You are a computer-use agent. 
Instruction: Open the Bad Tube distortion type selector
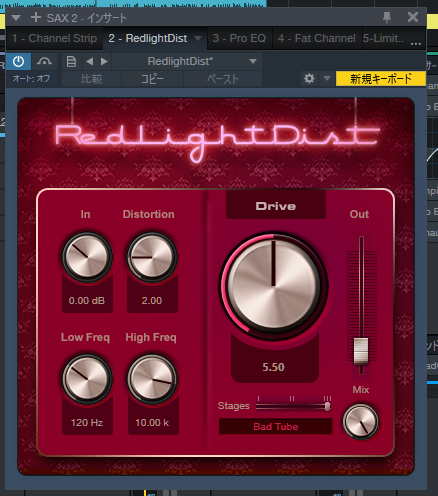click(x=276, y=427)
